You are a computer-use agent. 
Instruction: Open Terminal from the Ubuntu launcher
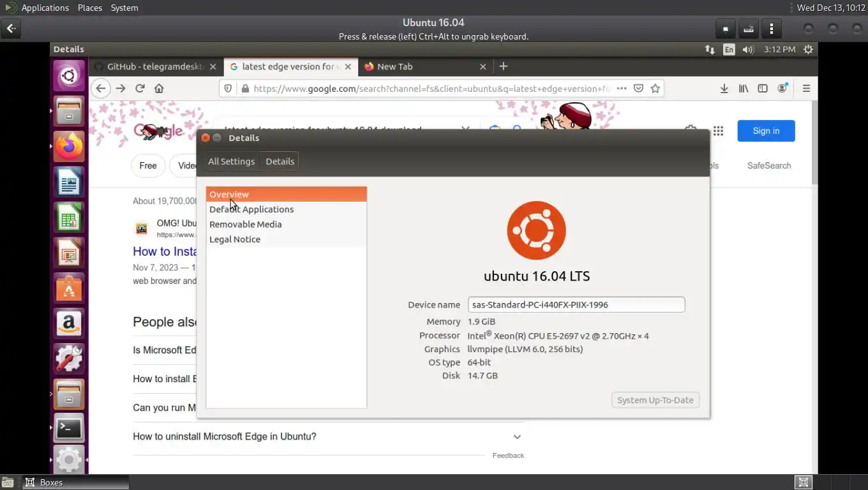pos(69,429)
